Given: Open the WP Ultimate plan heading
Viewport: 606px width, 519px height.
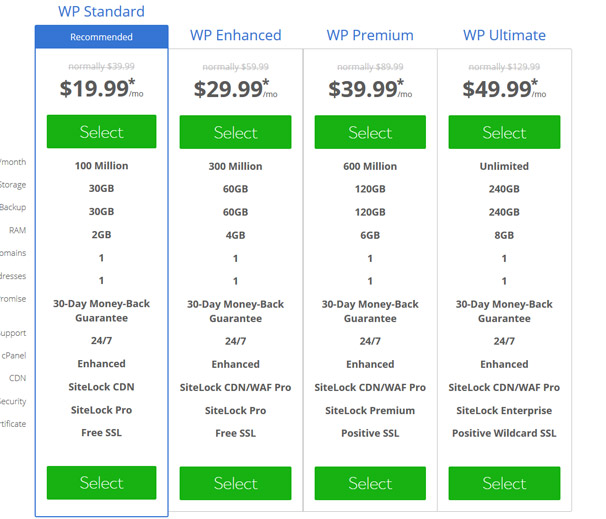Looking at the screenshot, I should (504, 35).
